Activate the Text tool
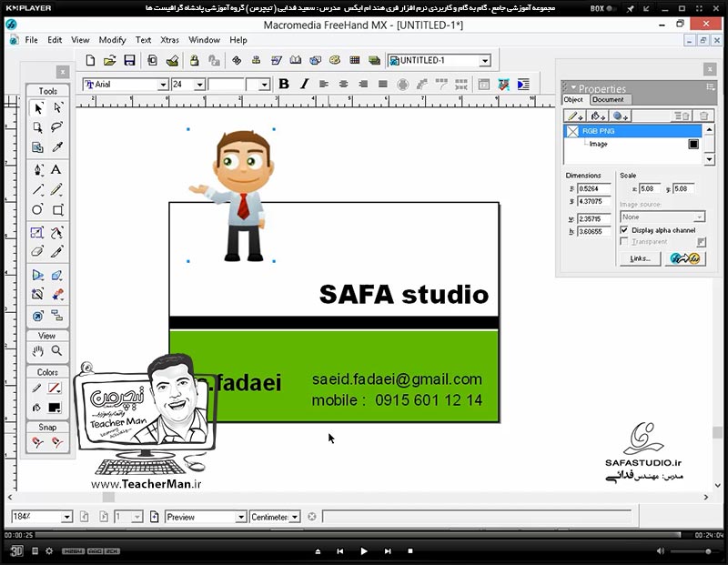Screen dimensions: 728x565 [56, 170]
